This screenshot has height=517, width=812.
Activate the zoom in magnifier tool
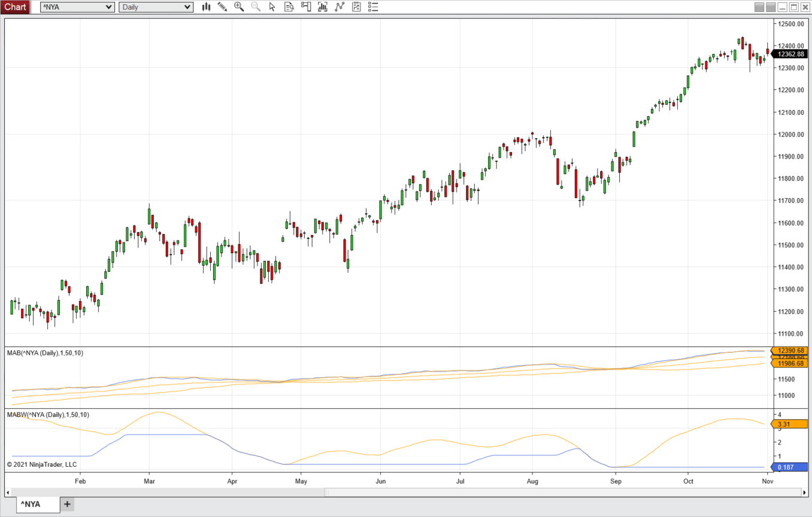pyautogui.click(x=239, y=7)
